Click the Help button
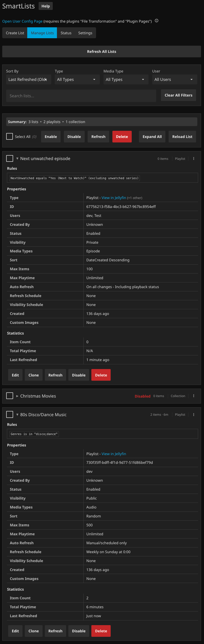The image size is (204, 644). pos(46,6)
